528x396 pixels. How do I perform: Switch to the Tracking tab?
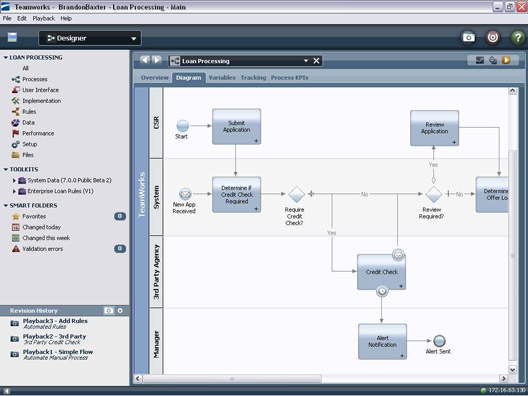(253, 77)
